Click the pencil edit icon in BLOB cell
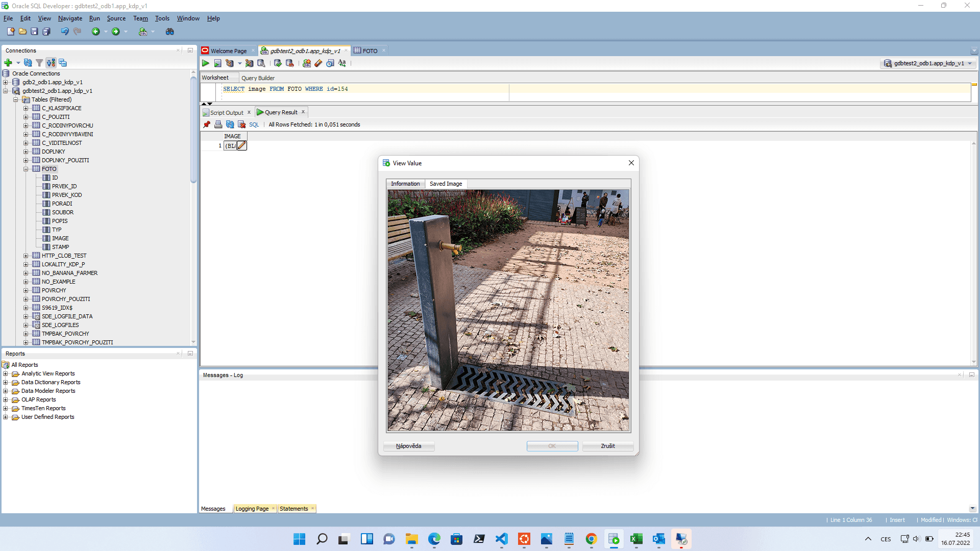The width and height of the screenshot is (980, 551). [242, 146]
